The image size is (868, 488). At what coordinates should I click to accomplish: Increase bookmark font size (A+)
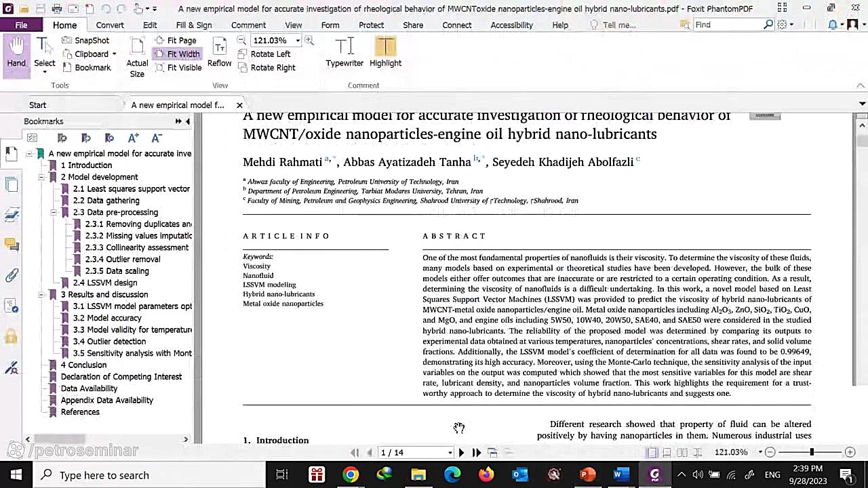click(x=133, y=138)
